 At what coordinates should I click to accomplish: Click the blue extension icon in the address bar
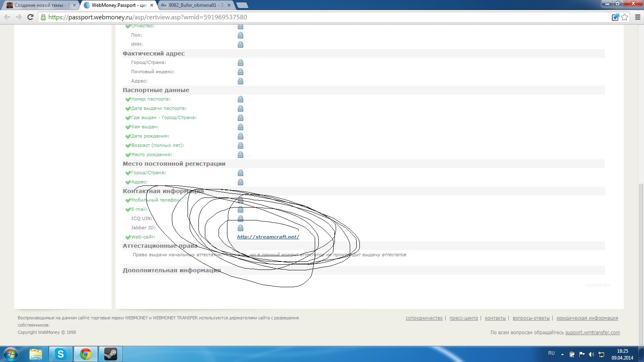click(x=615, y=17)
